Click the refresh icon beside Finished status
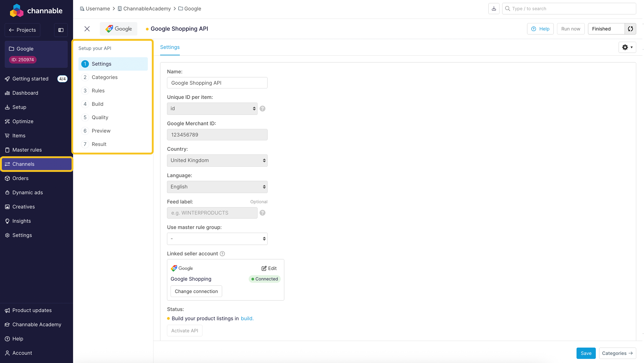 (630, 29)
